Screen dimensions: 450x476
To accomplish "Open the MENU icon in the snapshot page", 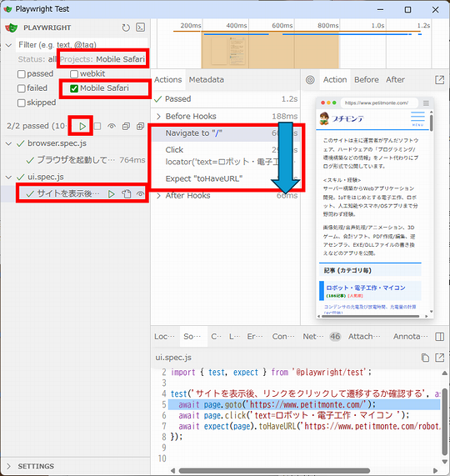I will tap(417, 118).
